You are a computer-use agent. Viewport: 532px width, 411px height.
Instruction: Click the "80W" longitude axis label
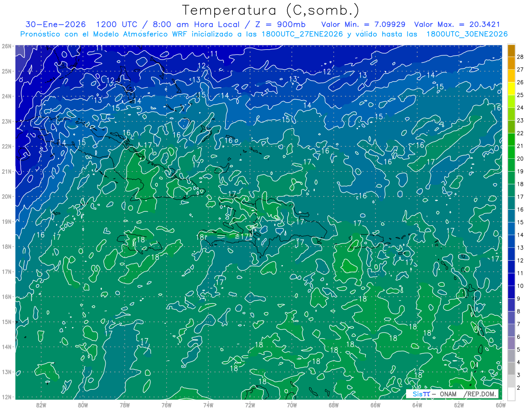pyautogui.click(x=83, y=405)
